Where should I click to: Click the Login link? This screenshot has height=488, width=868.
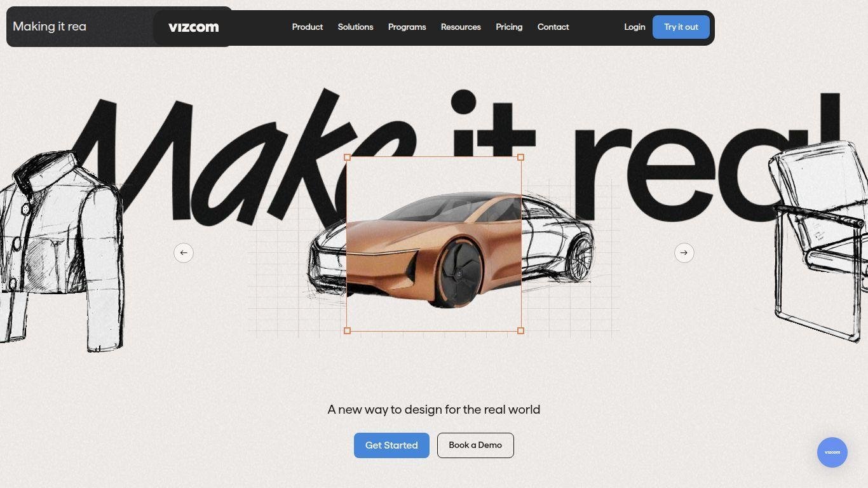(x=634, y=27)
